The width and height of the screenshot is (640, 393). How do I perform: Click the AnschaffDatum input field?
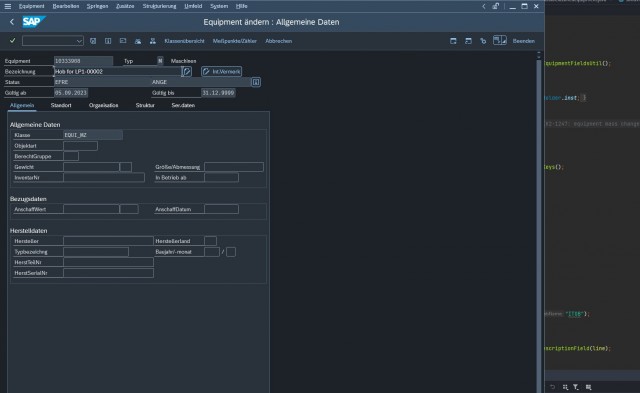221,209
